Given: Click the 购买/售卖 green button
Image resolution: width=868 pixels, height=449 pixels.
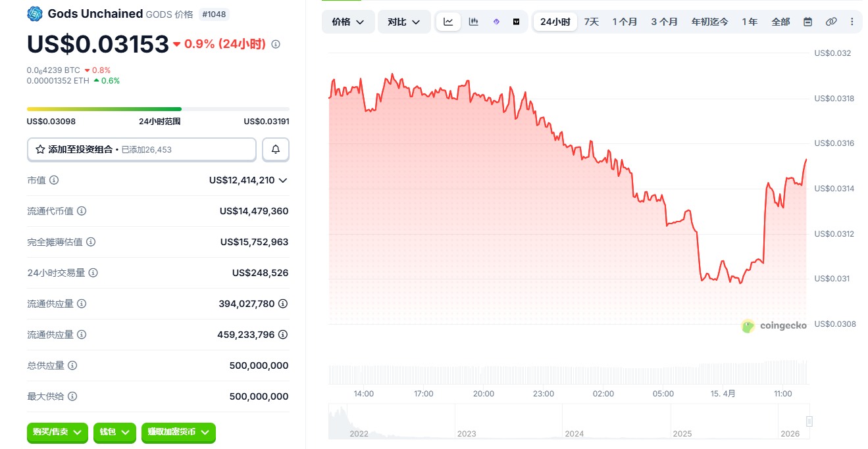Looking at the screenshot, I should pyautogui.click(x=57, y=432).
